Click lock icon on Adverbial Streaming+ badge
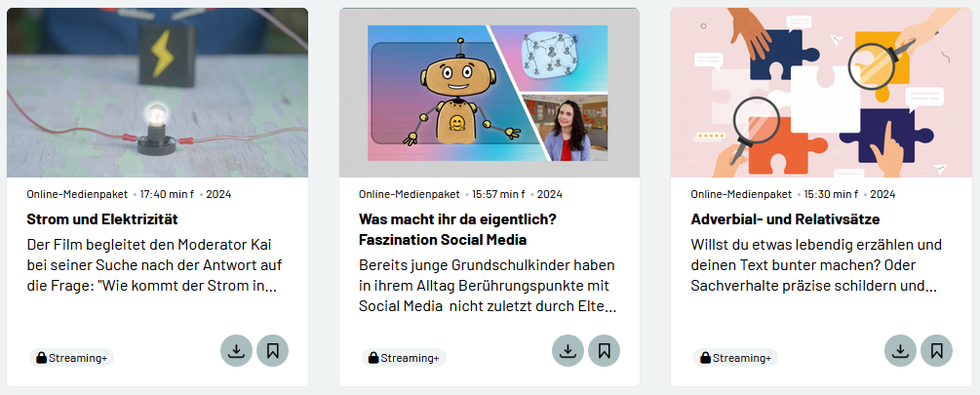The width and height of the screenshot is (980, 395). click(705, 358)
